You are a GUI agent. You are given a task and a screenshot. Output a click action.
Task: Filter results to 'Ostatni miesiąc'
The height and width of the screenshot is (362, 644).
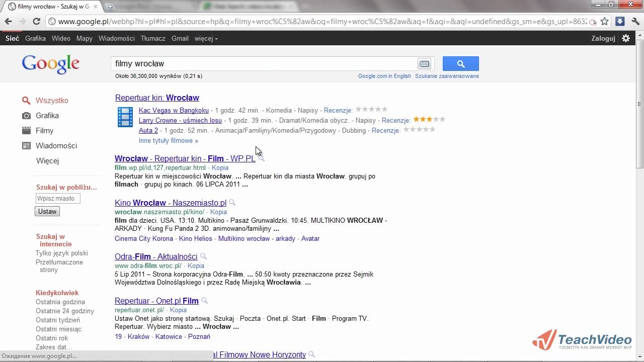(x=58, y=329)
